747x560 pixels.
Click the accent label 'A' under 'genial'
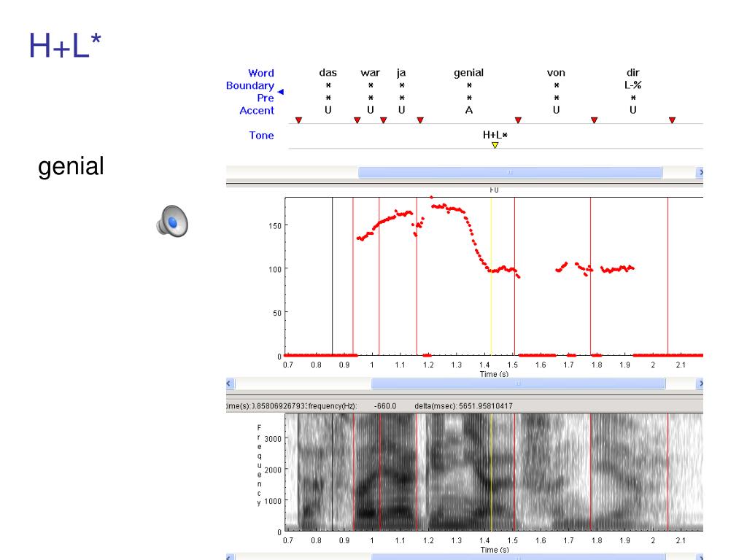(469, 110)
